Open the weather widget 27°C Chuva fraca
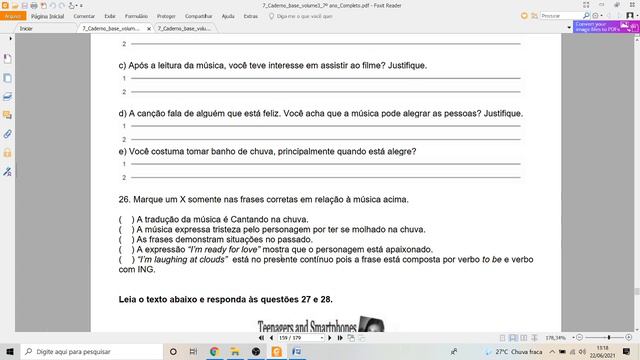Viewport: 640px width, 360px height. (513, 351)
